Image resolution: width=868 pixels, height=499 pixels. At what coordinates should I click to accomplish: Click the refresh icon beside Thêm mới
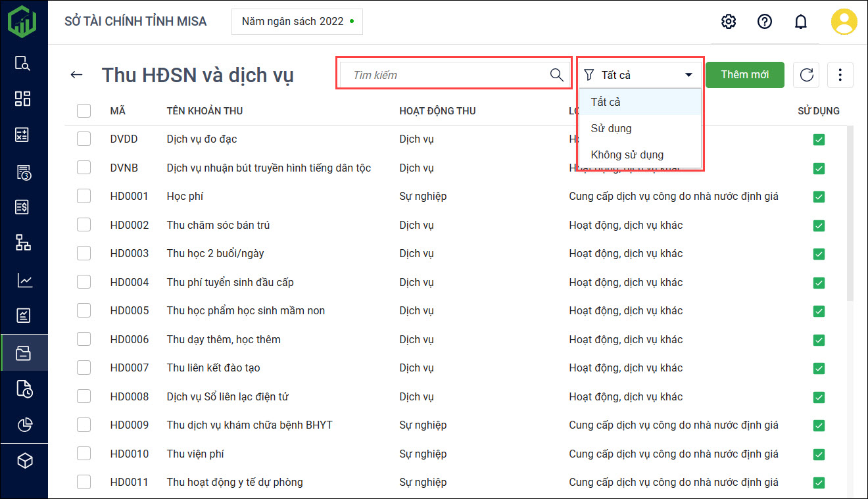(x=806, y=75)
